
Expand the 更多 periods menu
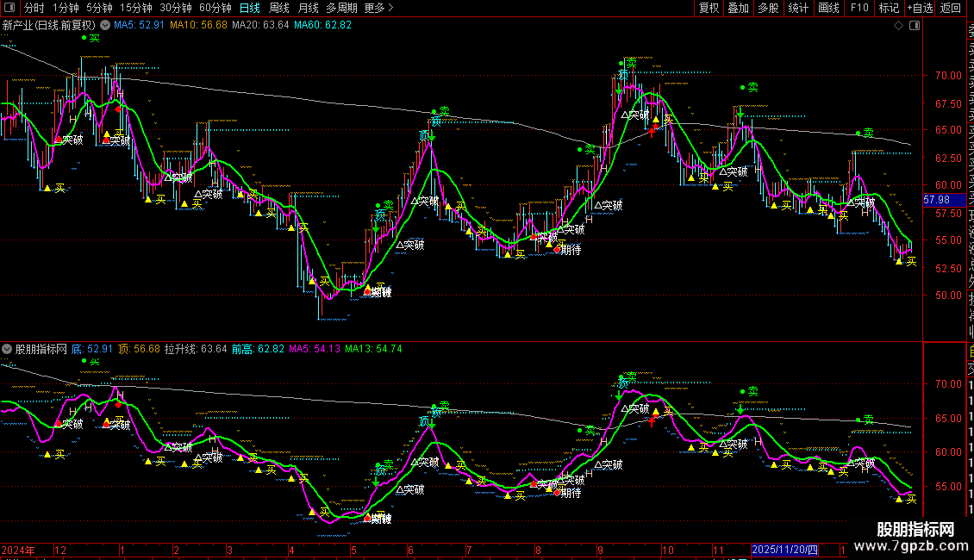(x=378, y=8)
